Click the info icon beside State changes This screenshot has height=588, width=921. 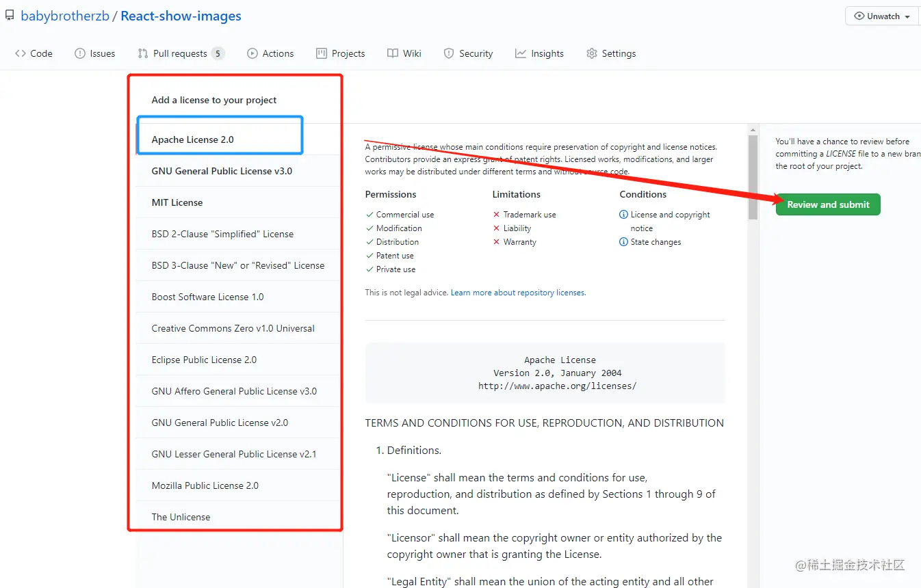[623, 242]
